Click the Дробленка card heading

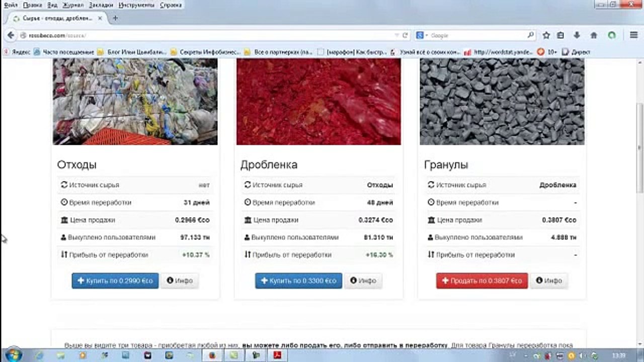tap(269, 165)
